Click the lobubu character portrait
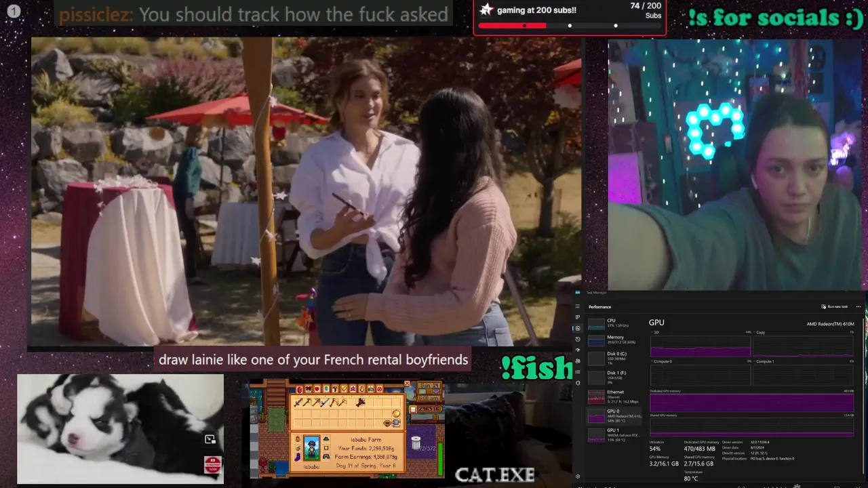Image resolution: width=868 pixels, height=488 pixels. point(312,448)
